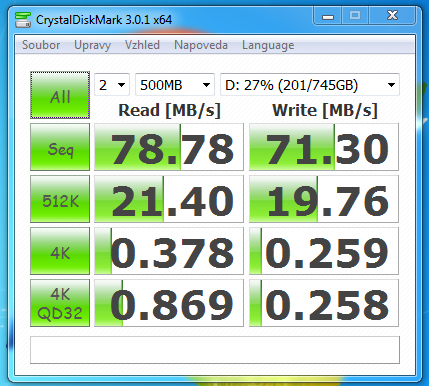
Task: Open the test count dropdown showing 2
Action: click(112, 85)
